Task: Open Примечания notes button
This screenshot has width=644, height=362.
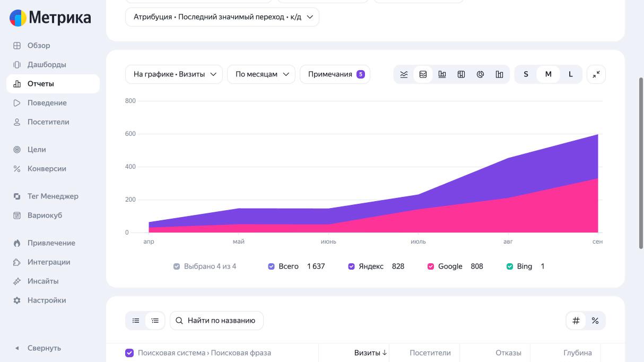Action: (x=335, y=74)
